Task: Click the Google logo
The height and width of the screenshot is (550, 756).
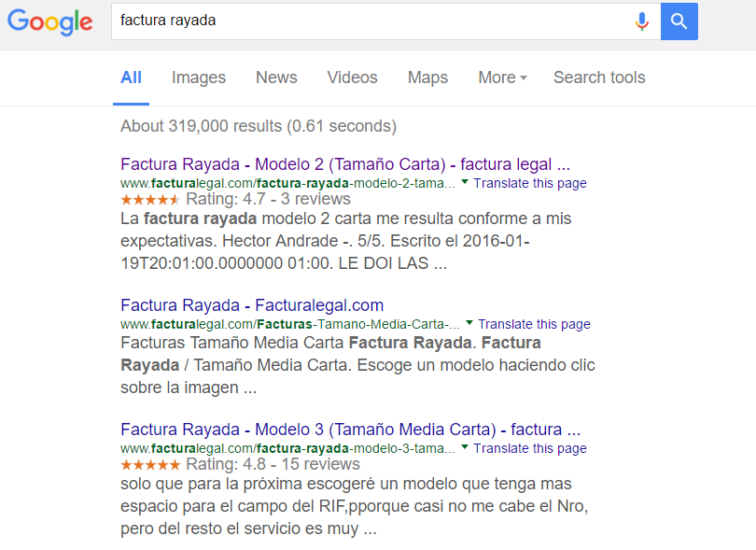Action: pyautogui.click(x=50, y=22)
